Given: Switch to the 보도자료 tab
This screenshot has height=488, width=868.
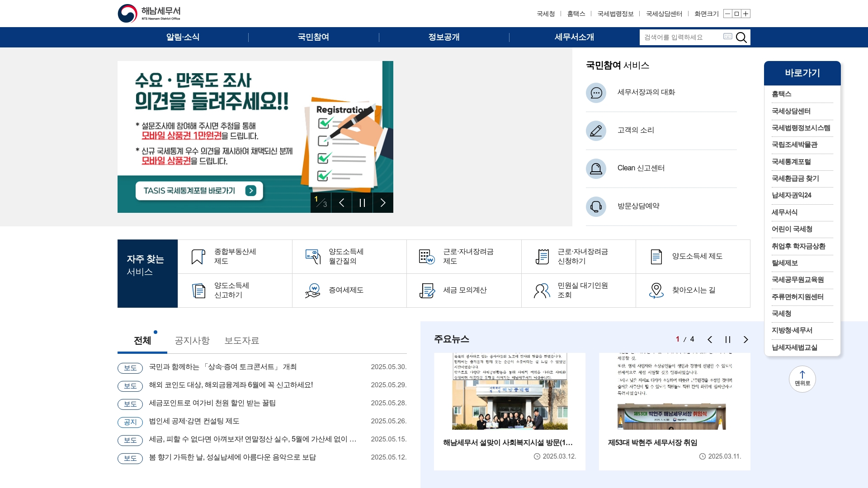Looking at the screenshot, I should [242, 341].
